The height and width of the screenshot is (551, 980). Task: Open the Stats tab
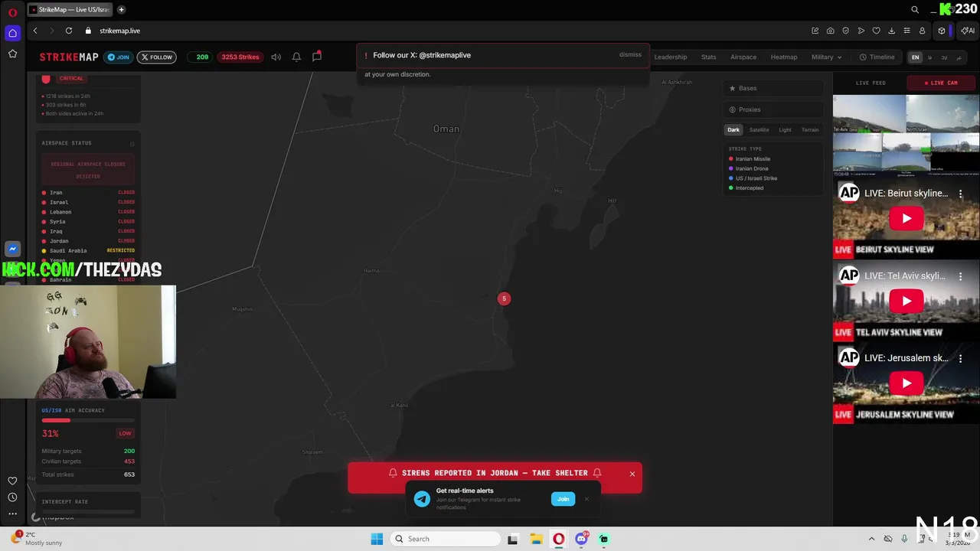click(709, 57)
